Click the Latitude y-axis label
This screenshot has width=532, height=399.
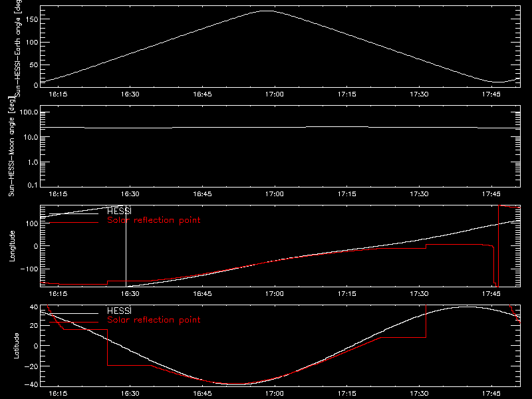pyautogui.click(x=16, y=346)
